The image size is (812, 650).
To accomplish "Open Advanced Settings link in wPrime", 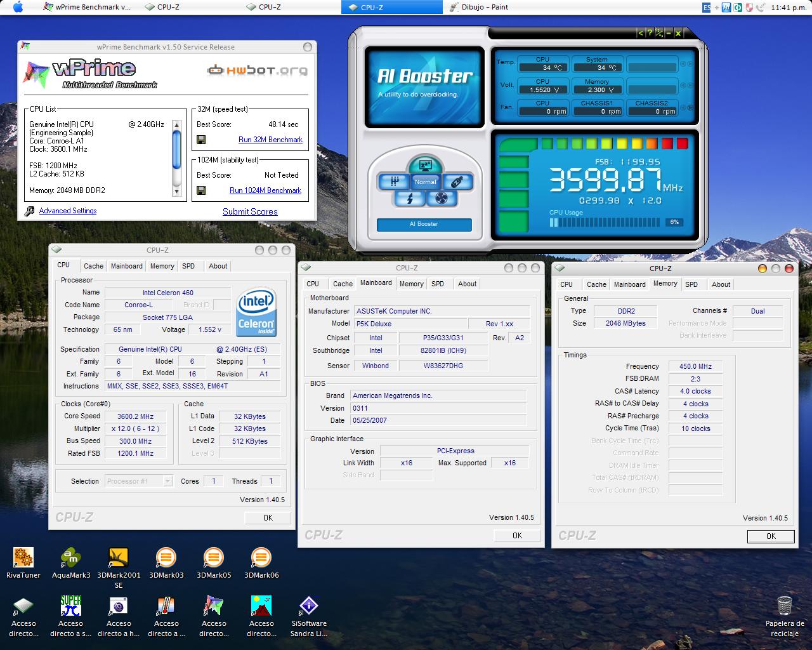I will pos(68,211).
